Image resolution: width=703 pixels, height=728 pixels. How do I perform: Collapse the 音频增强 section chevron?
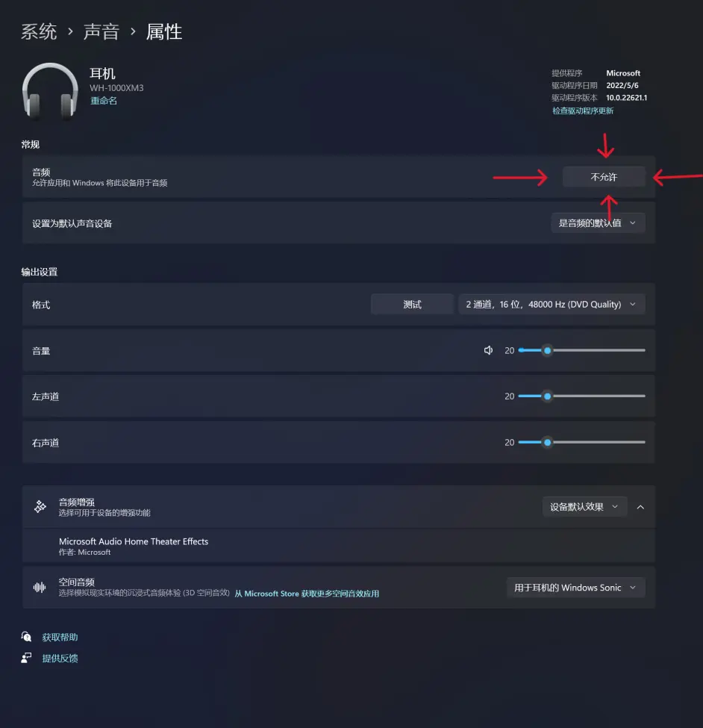point(640,507)
